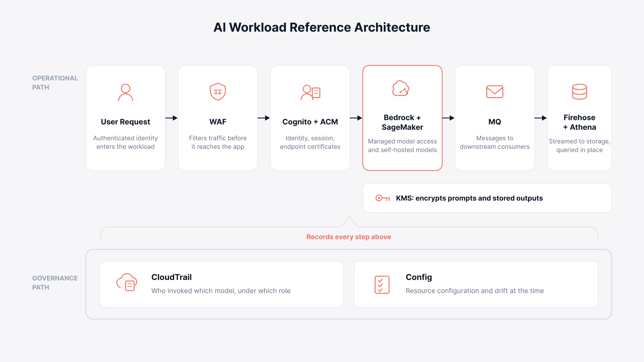Viewport: 644px width, 362px height.
Task: Select the "Cognito + ACM" heading
Action: click(x=310, y=122)
